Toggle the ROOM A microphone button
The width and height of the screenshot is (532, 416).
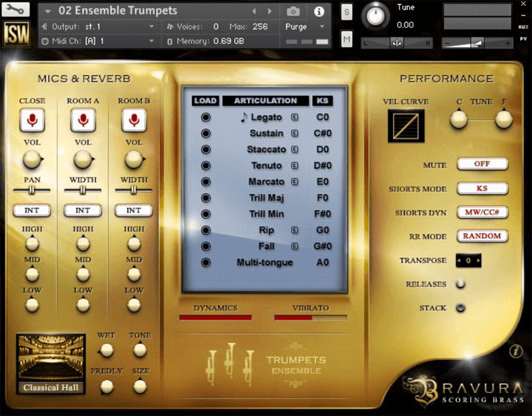[83, 120]
